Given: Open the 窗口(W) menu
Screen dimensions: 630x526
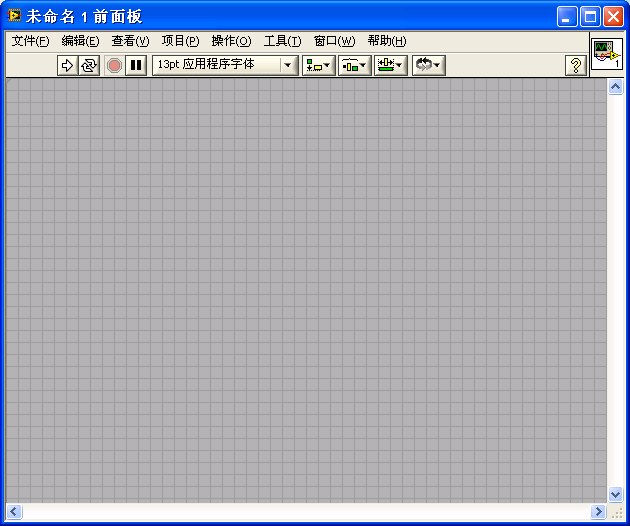Looking at the screenshot, I should (334, 41).
